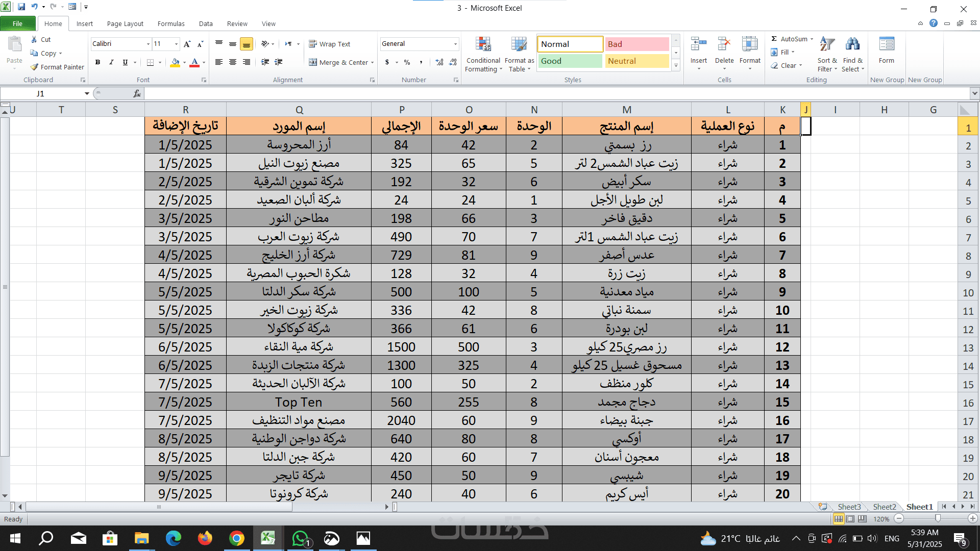980x551 pixels.
Task: Switch to the Sheet2 worksheet tab
Action: 884,507
